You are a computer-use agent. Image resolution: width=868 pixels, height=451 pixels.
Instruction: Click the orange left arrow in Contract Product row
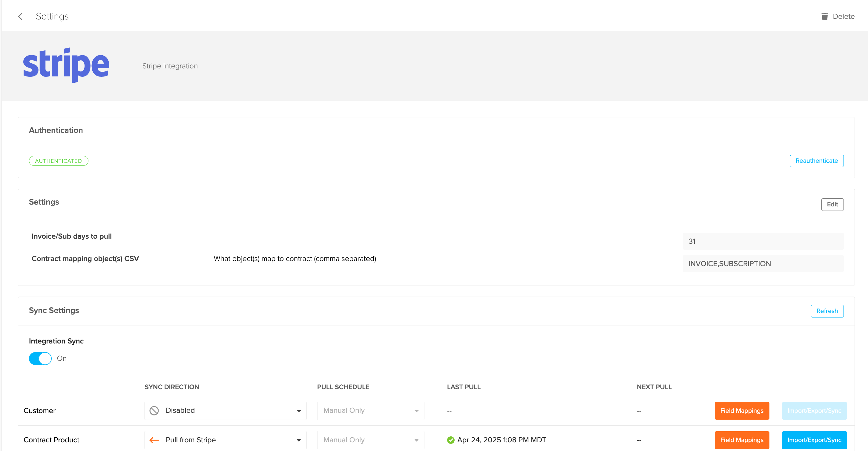tap(154, 440)
